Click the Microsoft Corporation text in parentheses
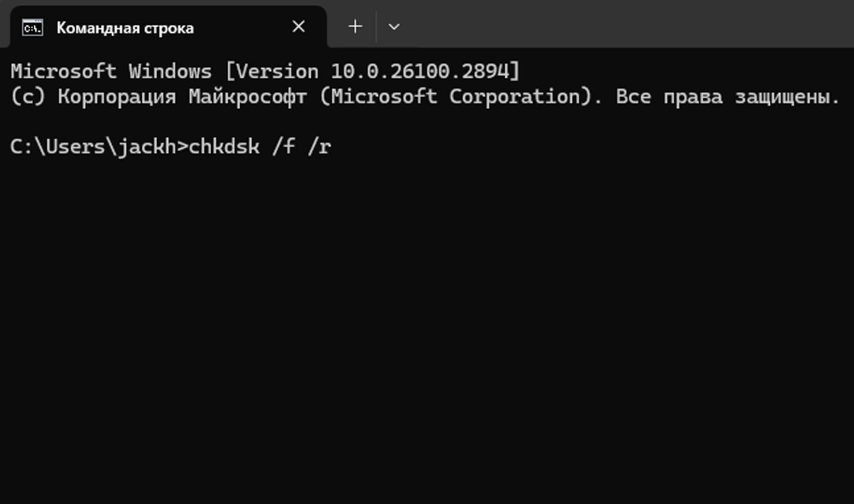Screen dimensions: 854x504 [454, 96]
